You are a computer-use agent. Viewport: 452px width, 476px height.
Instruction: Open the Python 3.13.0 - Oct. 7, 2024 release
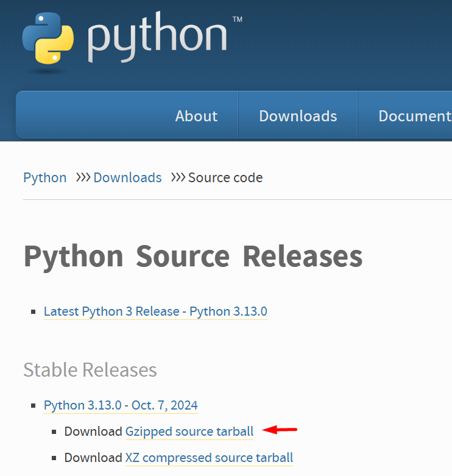(121, 405)
